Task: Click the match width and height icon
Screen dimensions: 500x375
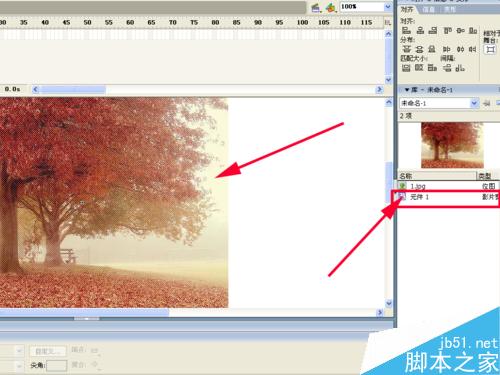Action: tap(432, 68)
